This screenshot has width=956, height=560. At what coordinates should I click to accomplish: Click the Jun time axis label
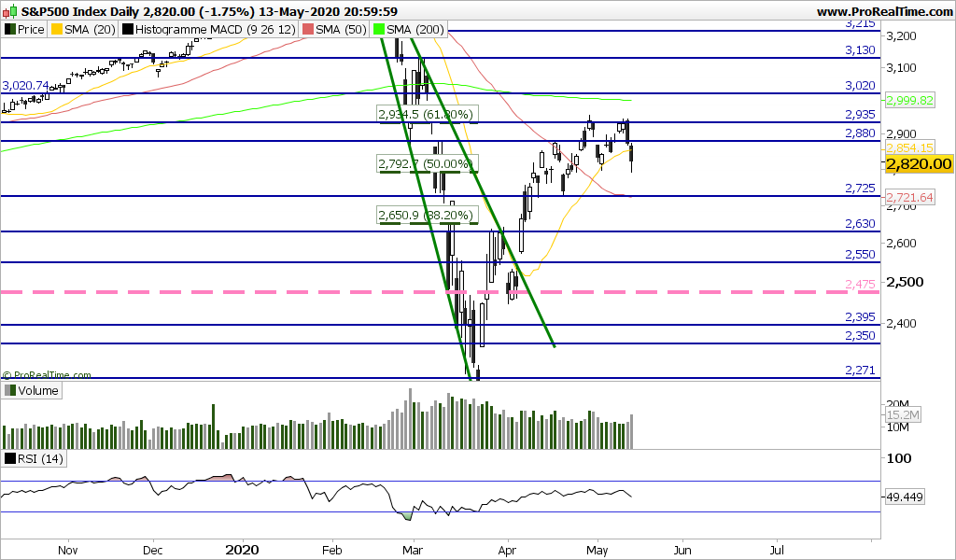(682, 551)
